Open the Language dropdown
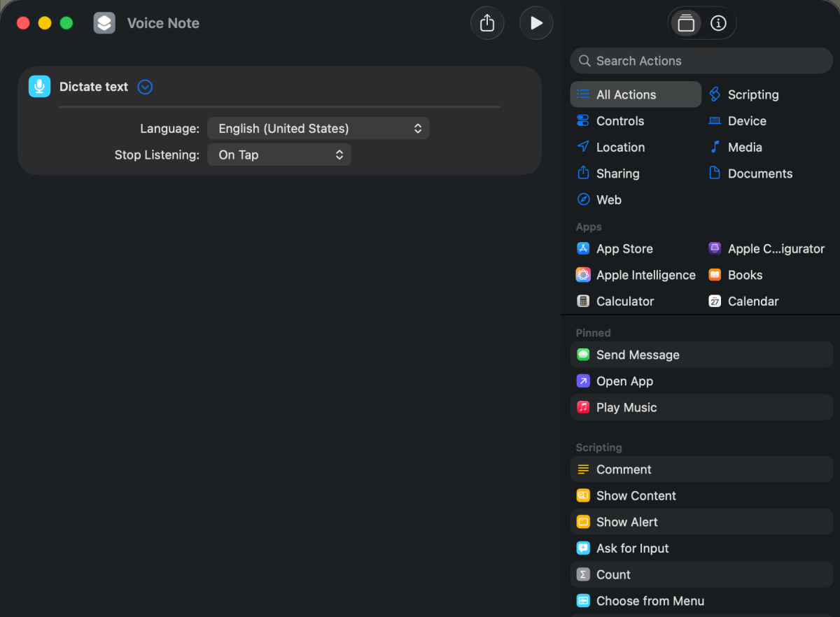 (x=318, y=128)
